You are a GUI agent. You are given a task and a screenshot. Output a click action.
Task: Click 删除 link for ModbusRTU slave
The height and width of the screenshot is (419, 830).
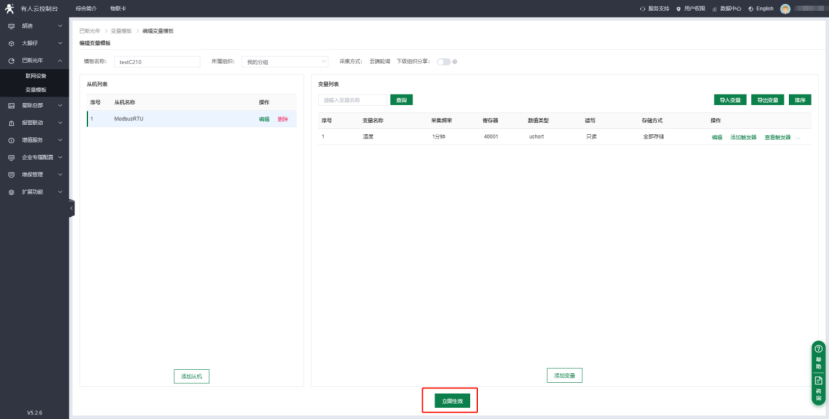(x=283, y=119)
